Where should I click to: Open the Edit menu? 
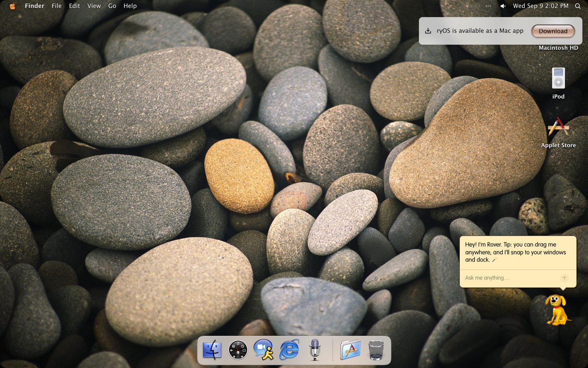(x=74, y=6)
